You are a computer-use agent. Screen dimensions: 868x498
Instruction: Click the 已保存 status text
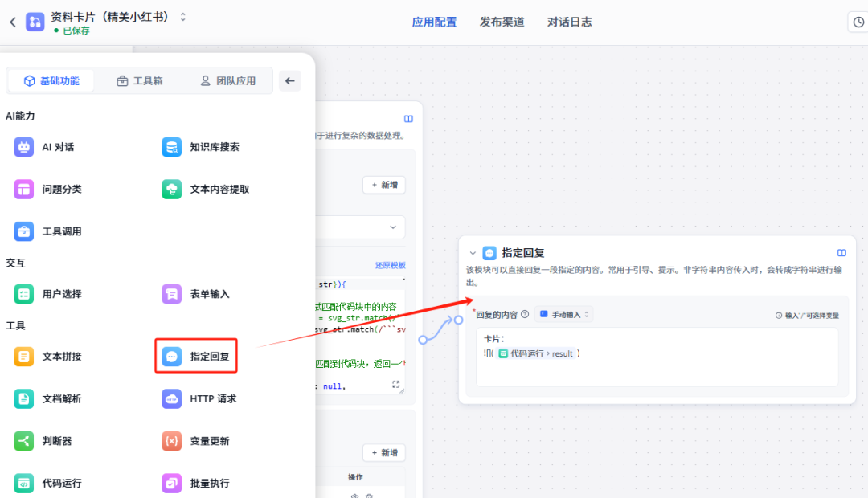tap(76, 31)
